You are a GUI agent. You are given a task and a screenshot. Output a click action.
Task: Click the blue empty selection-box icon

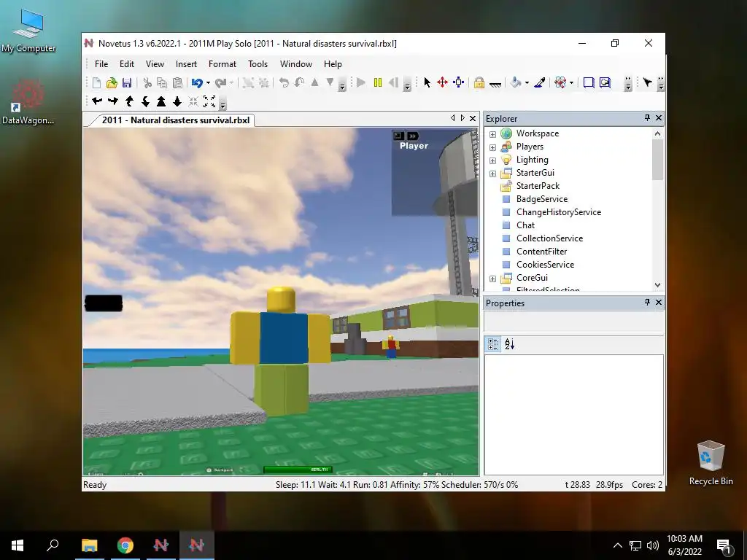coord(589,82)
